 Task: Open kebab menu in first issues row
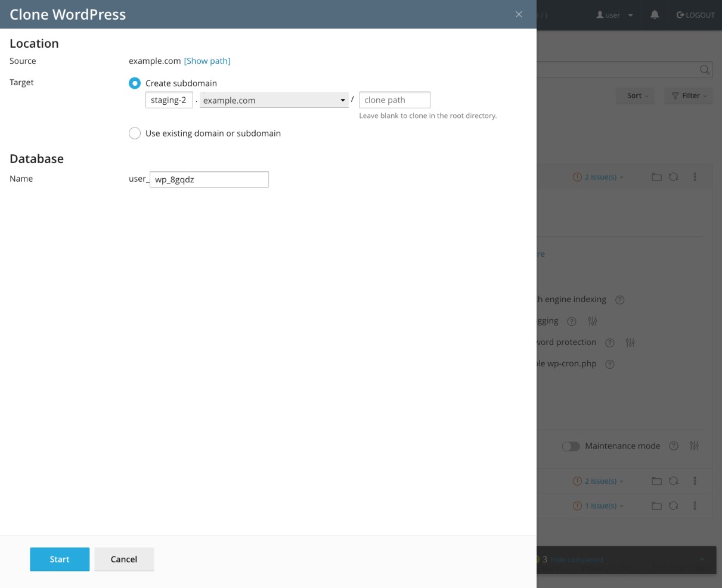click(x=695, y=178)
